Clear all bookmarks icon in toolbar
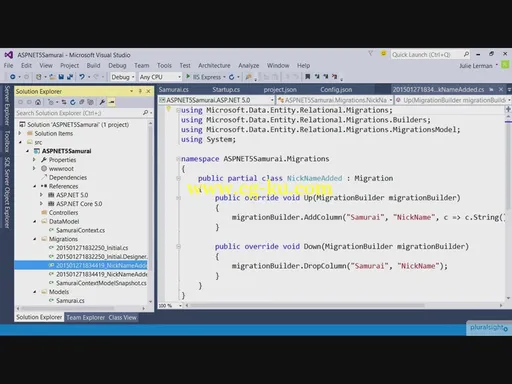The image size is (512, 384). coord(334,77)
